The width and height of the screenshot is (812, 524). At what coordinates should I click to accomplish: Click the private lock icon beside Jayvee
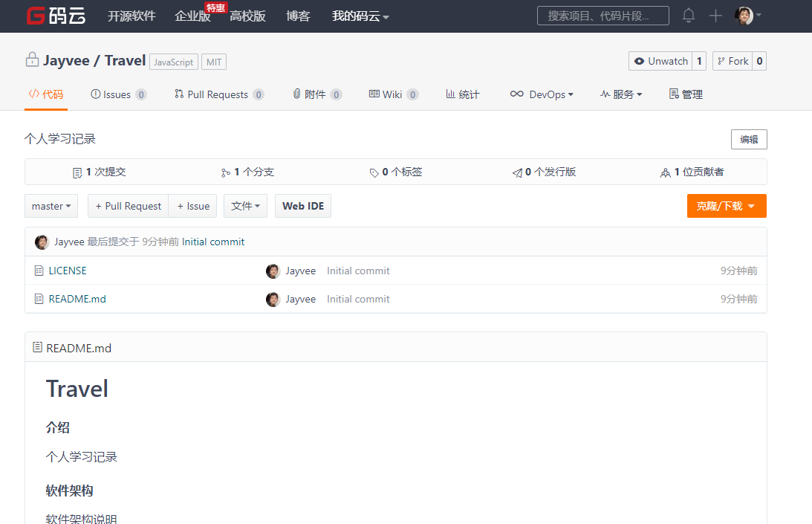(32, 59)
